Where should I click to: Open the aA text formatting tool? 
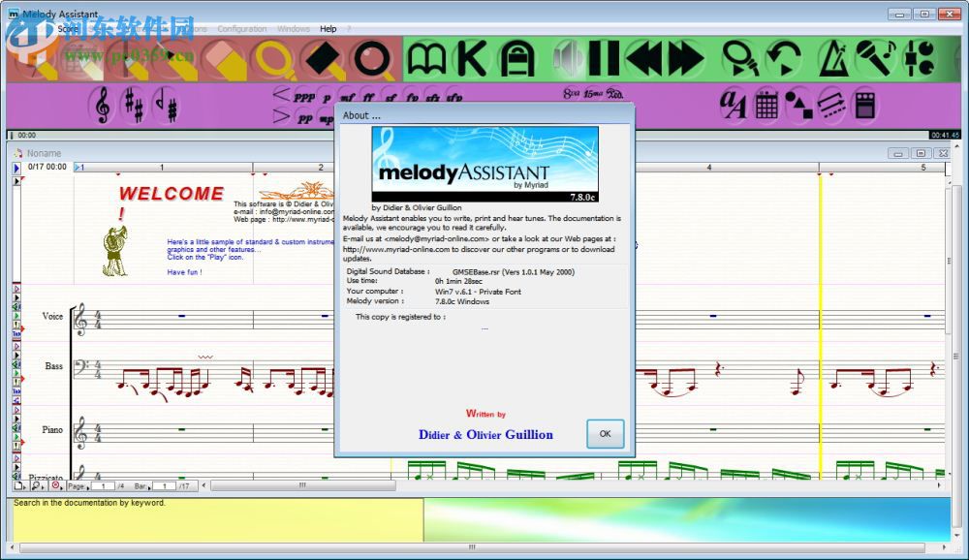pyautogui.click(x=734, y=105)
